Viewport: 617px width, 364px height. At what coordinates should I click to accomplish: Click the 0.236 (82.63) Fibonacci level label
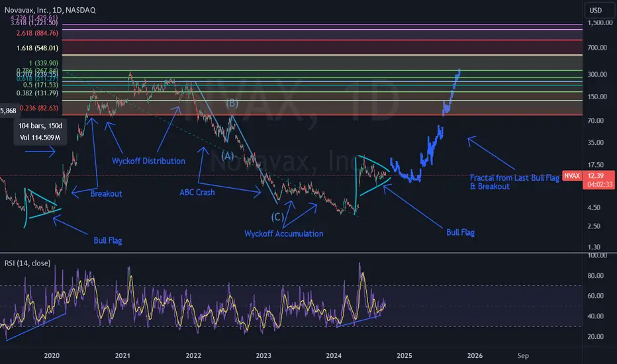(39, 108)
